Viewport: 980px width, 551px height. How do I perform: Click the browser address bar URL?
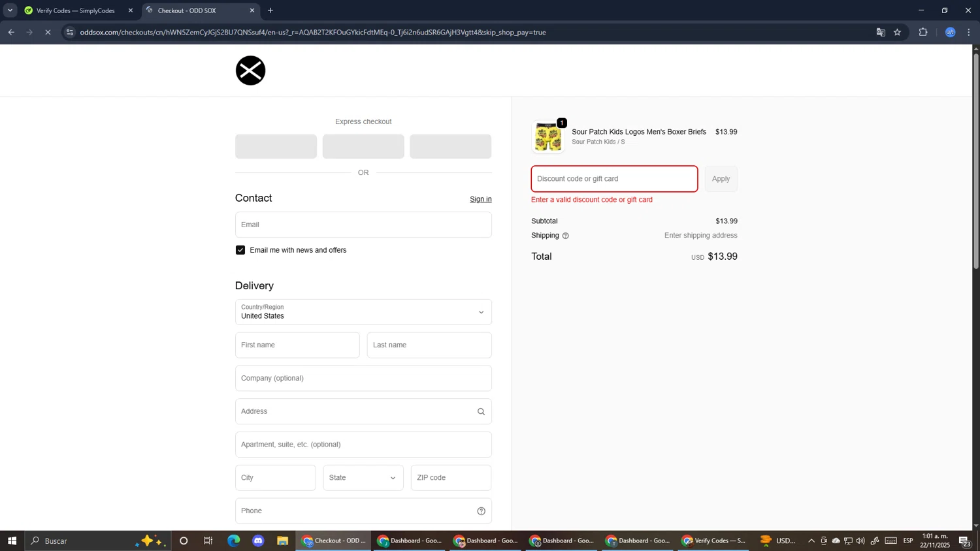[313, 32]
